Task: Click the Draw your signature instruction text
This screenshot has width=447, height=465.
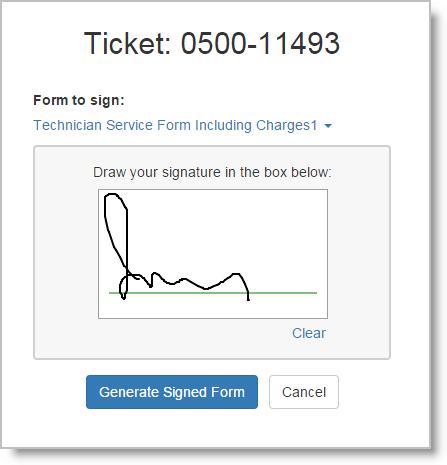Action: point(212,172)
